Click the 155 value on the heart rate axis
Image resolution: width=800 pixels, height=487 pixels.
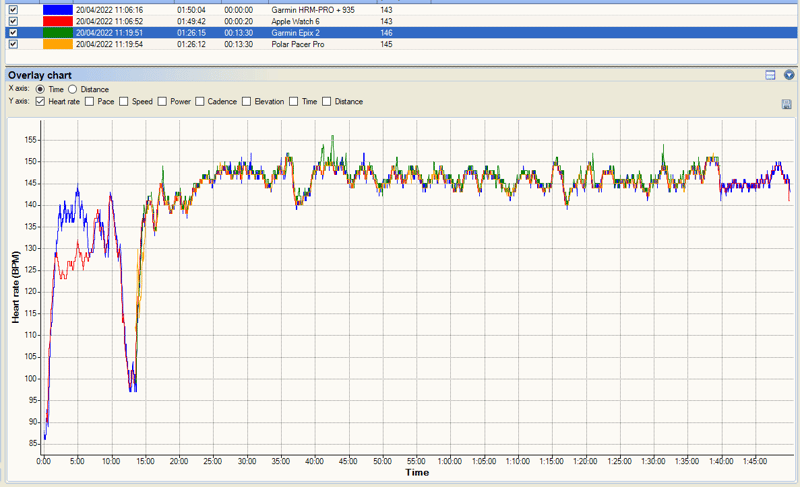pos(31,140)
